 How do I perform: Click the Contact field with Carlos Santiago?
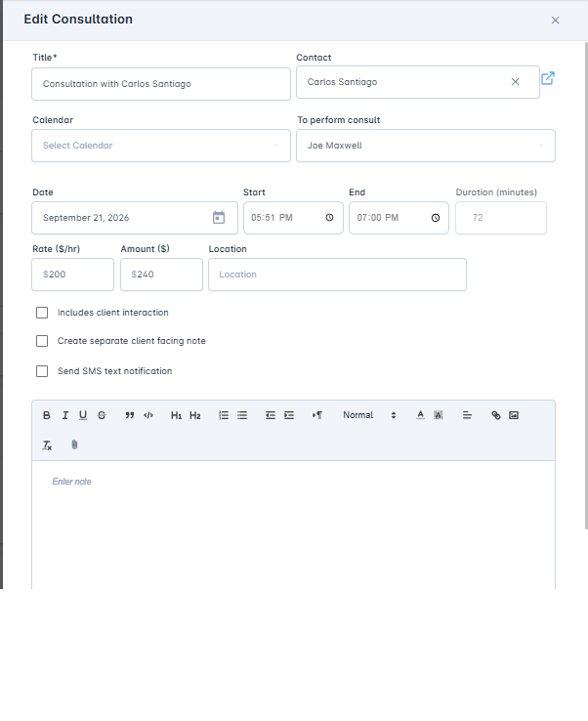coord(418,82)
